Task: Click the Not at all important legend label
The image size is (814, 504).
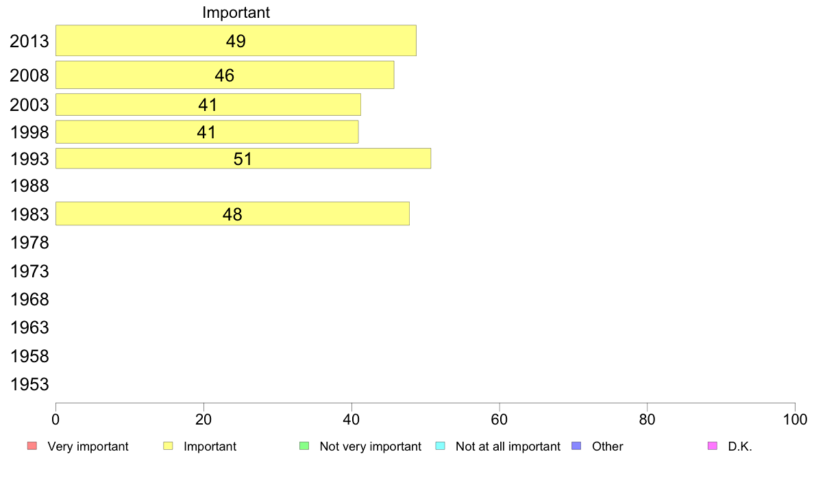Action: pyautogui.click(x=508, y=446)
